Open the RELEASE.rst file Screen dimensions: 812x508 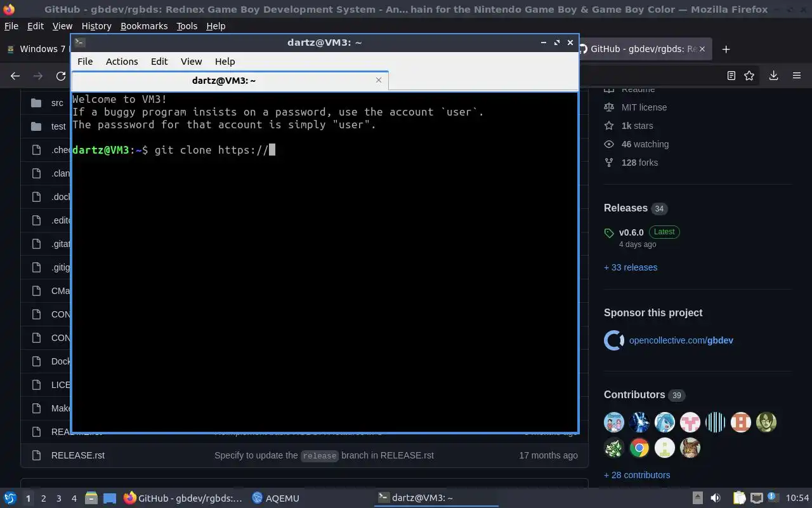coord(78,455)
